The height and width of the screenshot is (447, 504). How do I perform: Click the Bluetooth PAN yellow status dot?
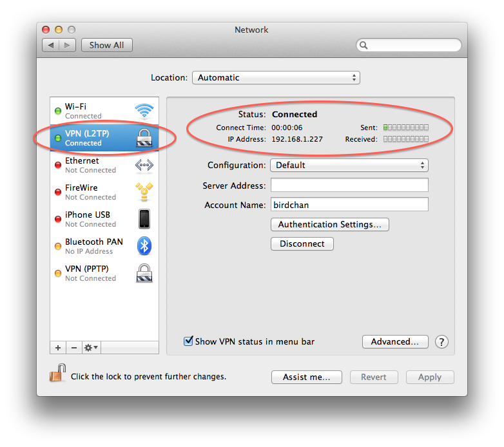click(x=58, y=246)
